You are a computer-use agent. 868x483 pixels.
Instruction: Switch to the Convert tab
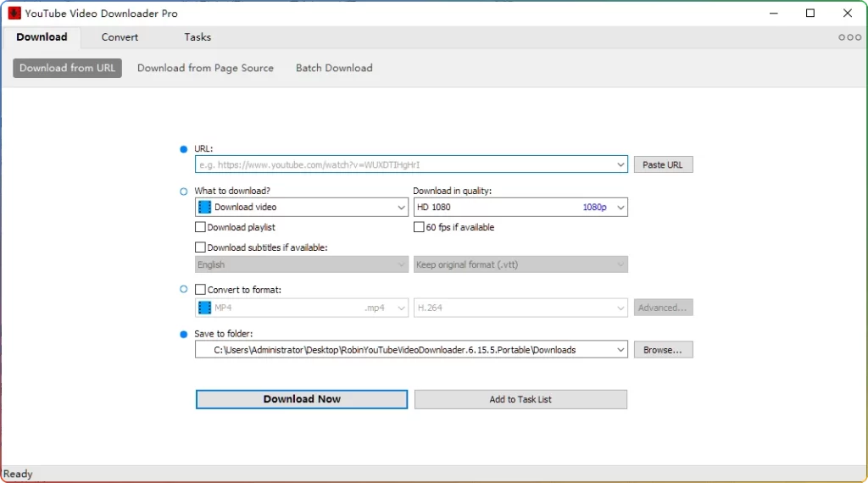click(x=120, y=37)
